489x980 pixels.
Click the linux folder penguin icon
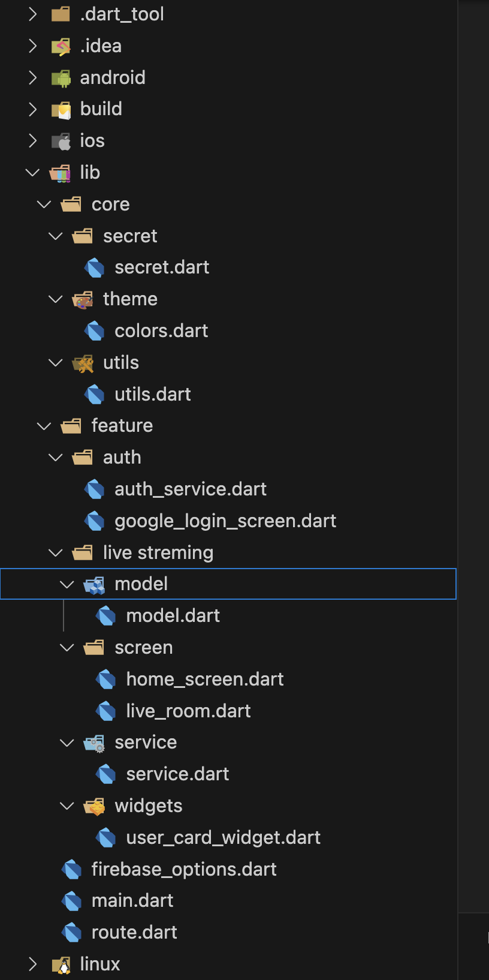[x=61, y=965]
